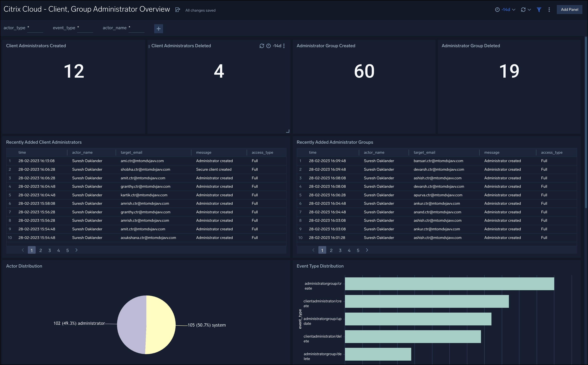Screen dimensions: 588x365
Task: Expand the clock time selector on deleted panel
Action: click(268, 46)
